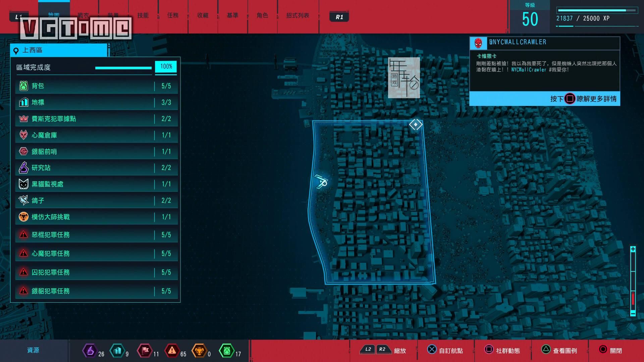Click the 心魔倉庫 demon mask icon
Image resolution: width=644 pixels, height=362 pixels.
[23, 135]
